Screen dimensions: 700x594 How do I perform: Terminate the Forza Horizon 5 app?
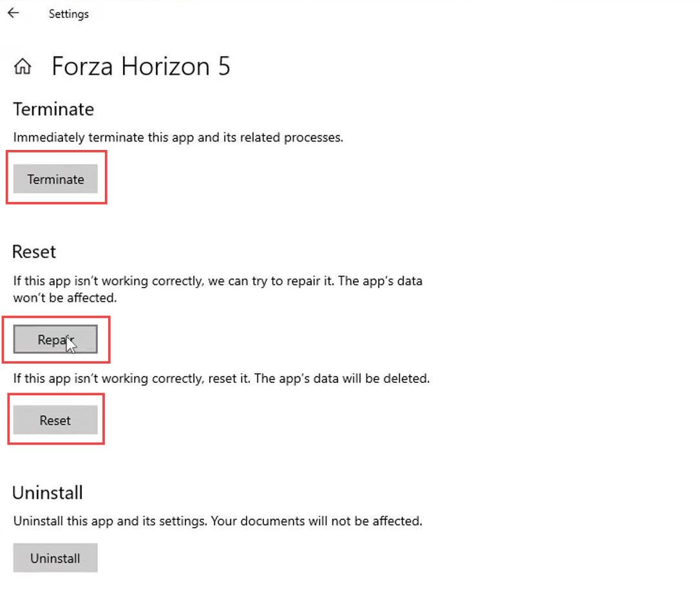(x=55, y=179)
